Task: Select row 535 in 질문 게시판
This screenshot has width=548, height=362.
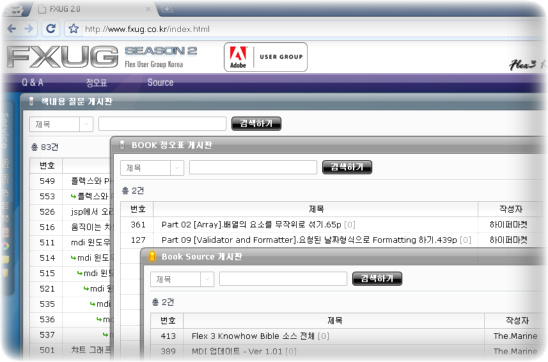Action: pos(70,304)
